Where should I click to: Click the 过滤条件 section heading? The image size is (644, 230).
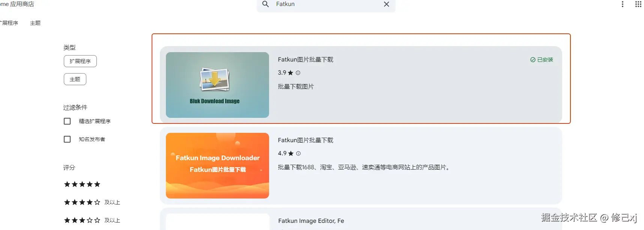click(x=75, y=107)
